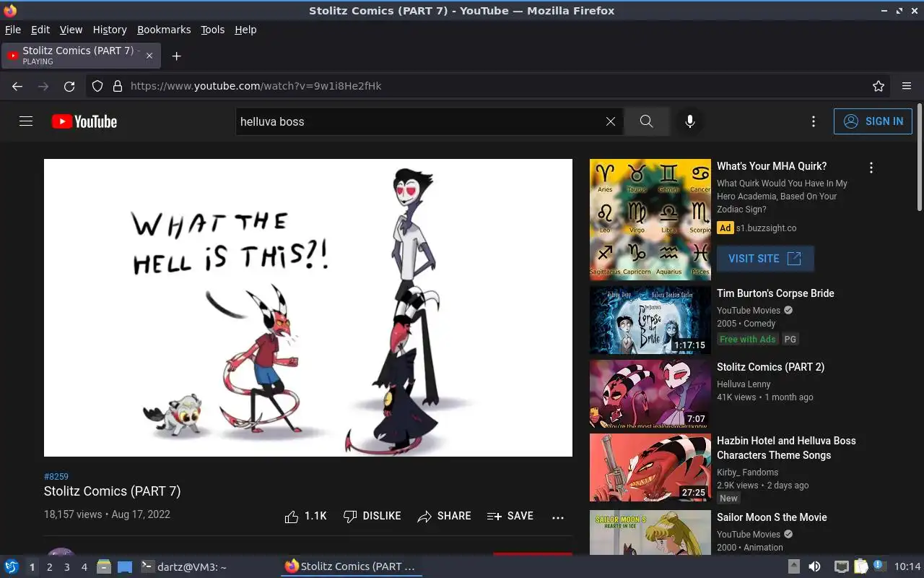This screenshot has height=578, width=924.
Task: Click the taskbar clock showing 10:14
Action: [907, 567]
